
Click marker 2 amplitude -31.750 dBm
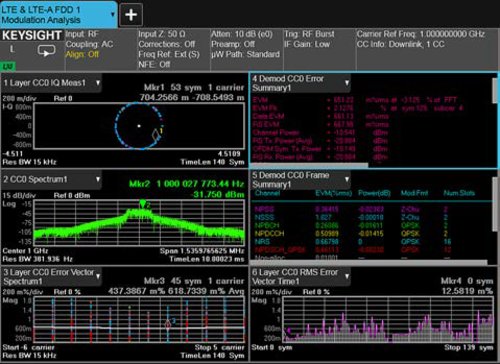click(219, 194)
